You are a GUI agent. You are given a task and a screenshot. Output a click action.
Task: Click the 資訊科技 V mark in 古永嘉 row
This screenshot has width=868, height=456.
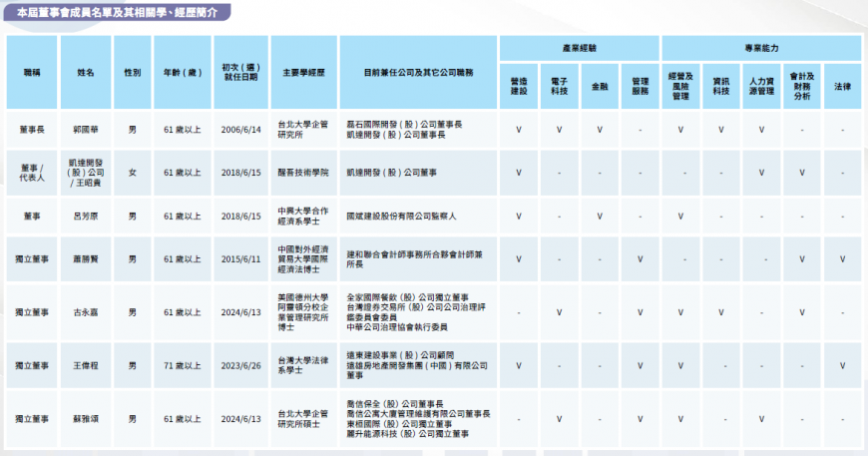720,312
